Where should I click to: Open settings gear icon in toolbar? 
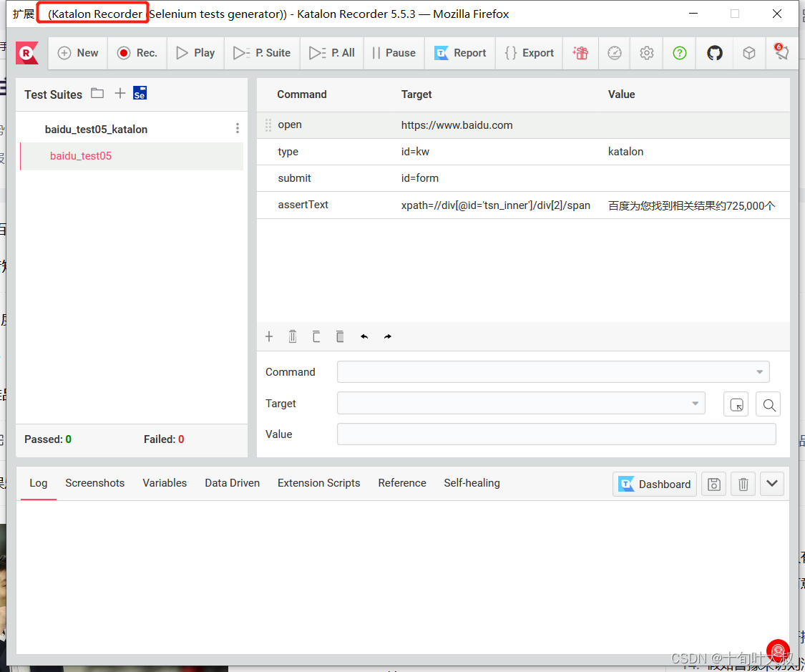coord(647,53)
